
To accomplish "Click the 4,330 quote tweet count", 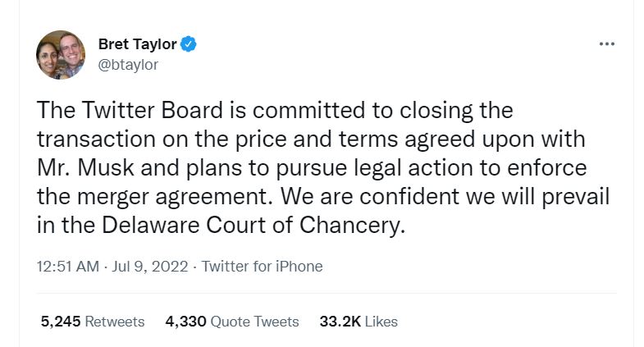I will coord(185,322).
